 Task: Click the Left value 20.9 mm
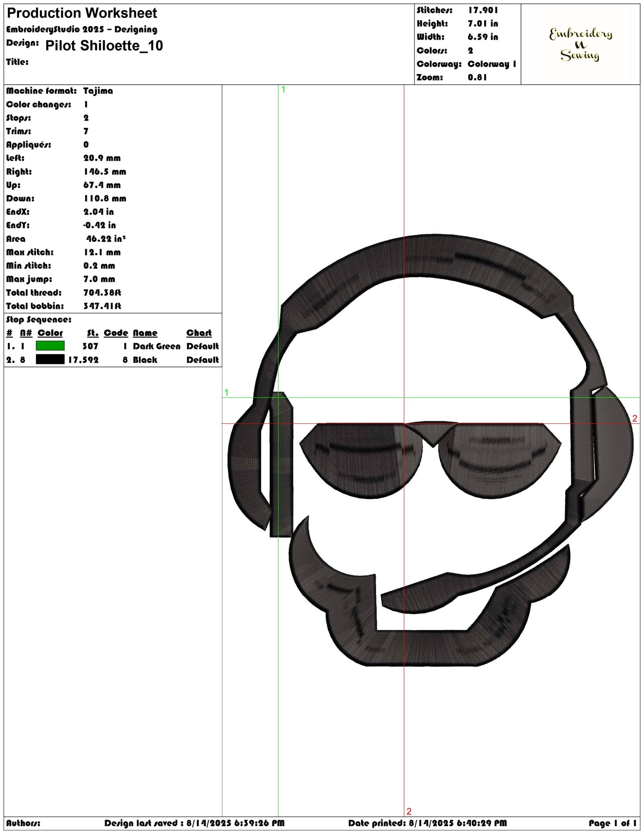(x=102, y=158)
